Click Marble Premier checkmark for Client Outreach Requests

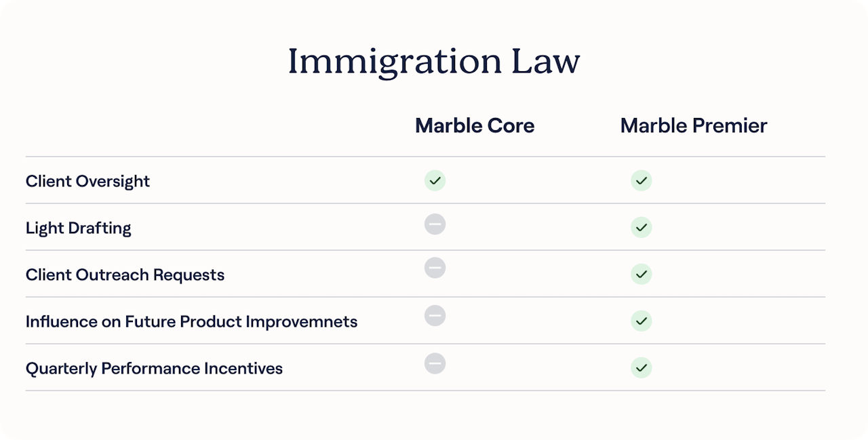(641, 274)
